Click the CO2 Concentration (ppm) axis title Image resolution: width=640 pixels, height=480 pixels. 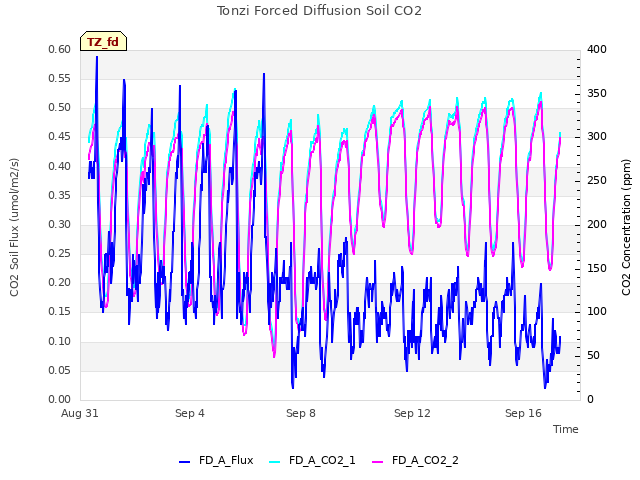point(626,227)
